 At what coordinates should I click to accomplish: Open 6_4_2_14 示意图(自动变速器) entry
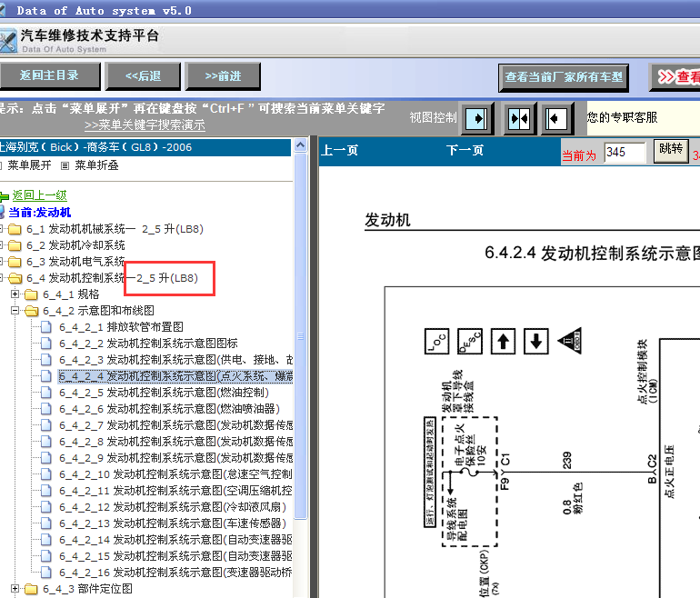pos(175,540)
